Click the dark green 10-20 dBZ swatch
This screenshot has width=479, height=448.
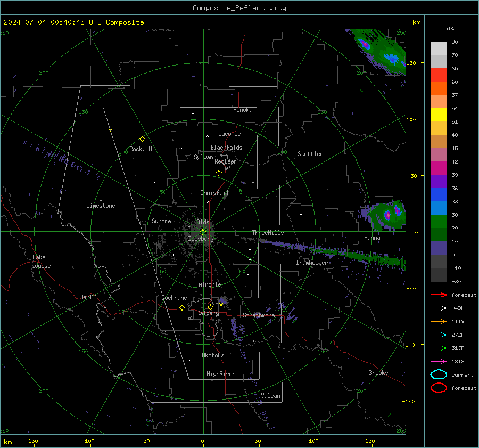coord(439,234)
